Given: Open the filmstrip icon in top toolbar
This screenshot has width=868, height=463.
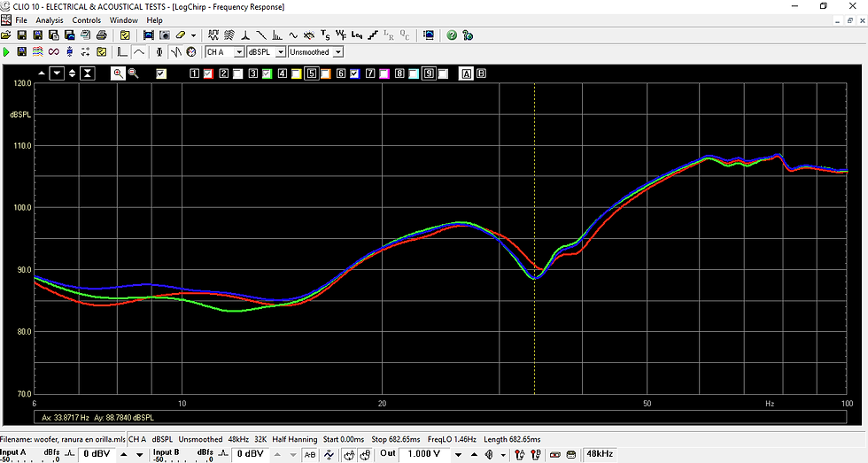Looking at the screenshot, I should 149,35.
